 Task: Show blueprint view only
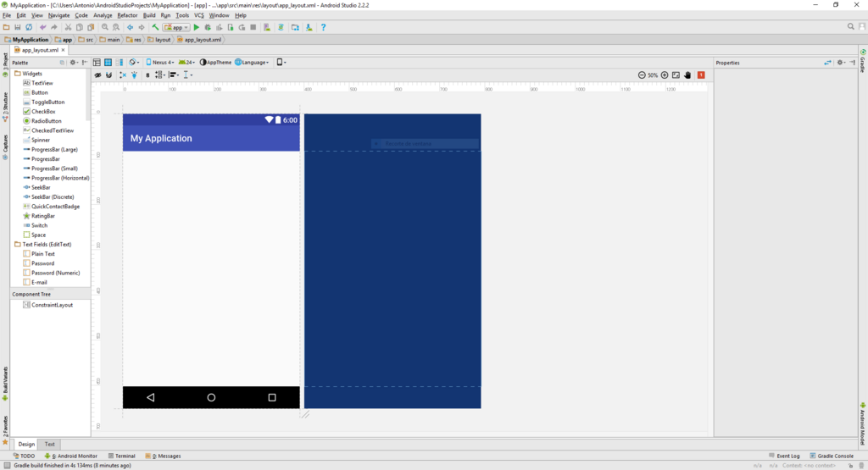pos(108,63)
